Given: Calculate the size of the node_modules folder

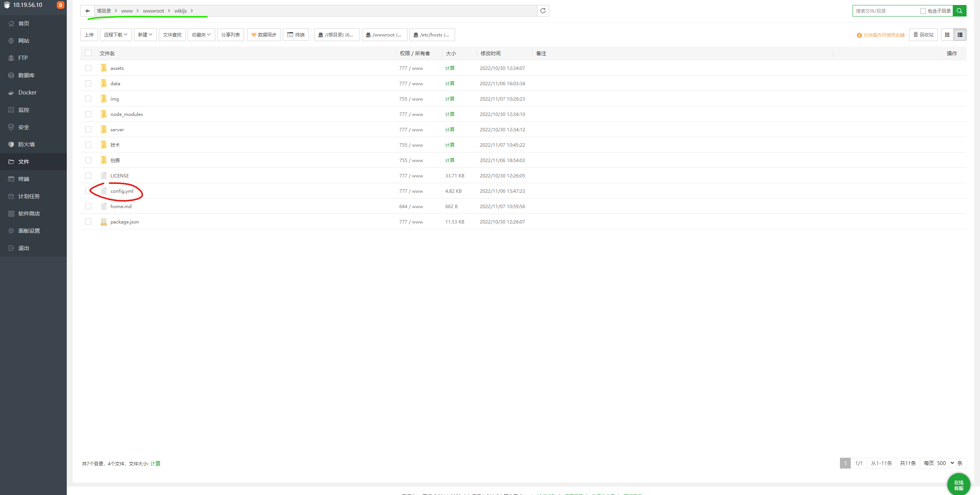Looking at the screenshot, I should [x=450, y=114].
